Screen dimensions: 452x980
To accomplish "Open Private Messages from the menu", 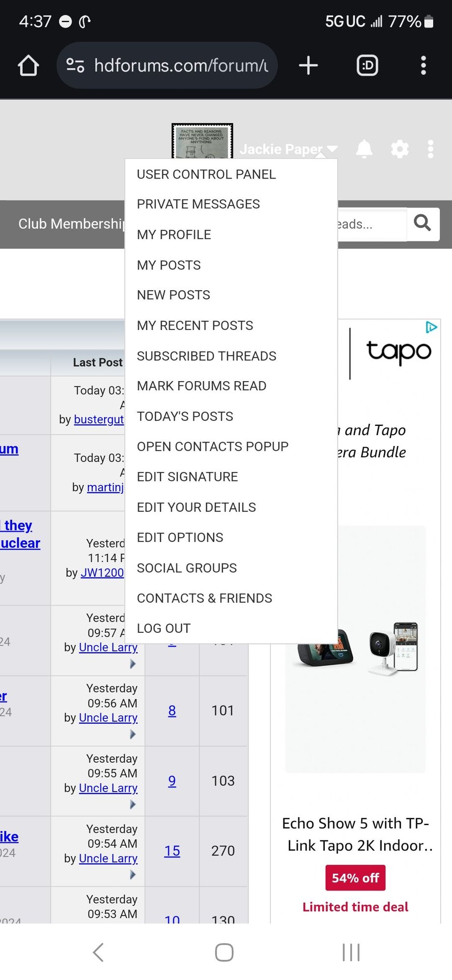I will click(198, 204).
